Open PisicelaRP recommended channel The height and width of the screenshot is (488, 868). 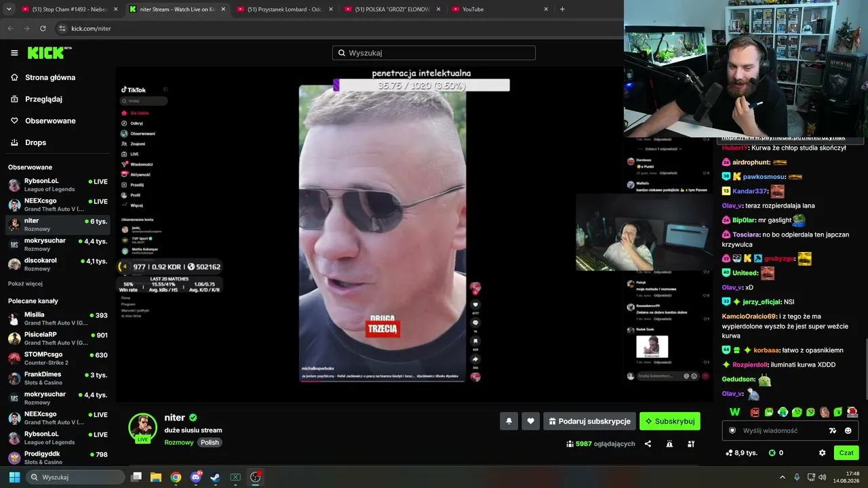(x=58, y=338)
